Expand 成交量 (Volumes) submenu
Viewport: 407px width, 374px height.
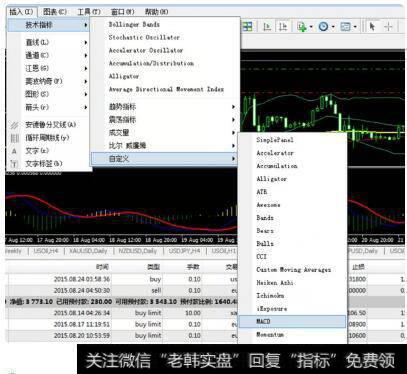(164, 133)
